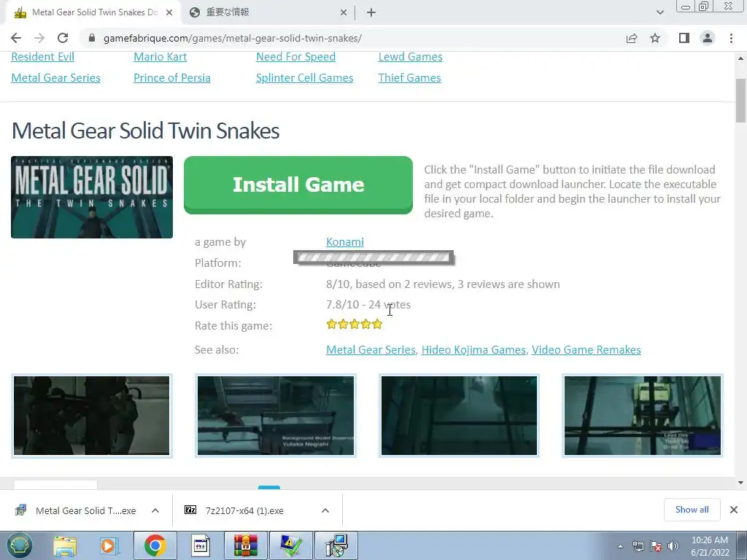Image resolution: width=747 pixels, height=560 pixels.
Task: Open the Prince of Persia link
Action: click(172, 77)
